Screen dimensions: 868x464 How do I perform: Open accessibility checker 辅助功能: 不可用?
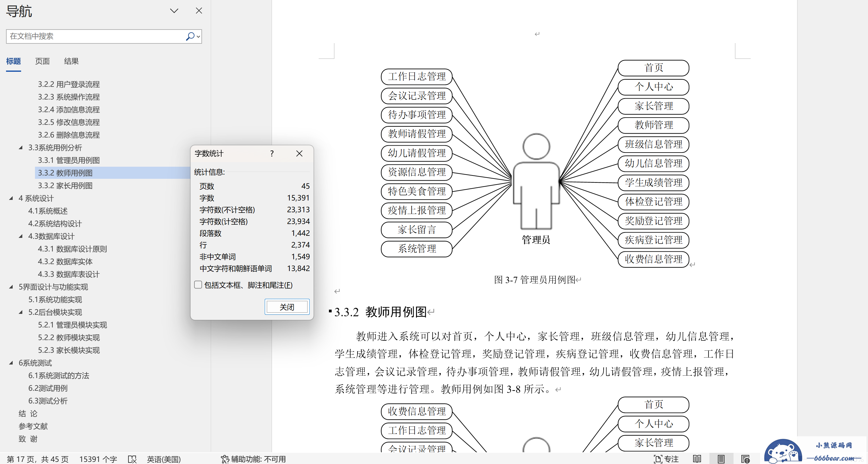(253, 459)
